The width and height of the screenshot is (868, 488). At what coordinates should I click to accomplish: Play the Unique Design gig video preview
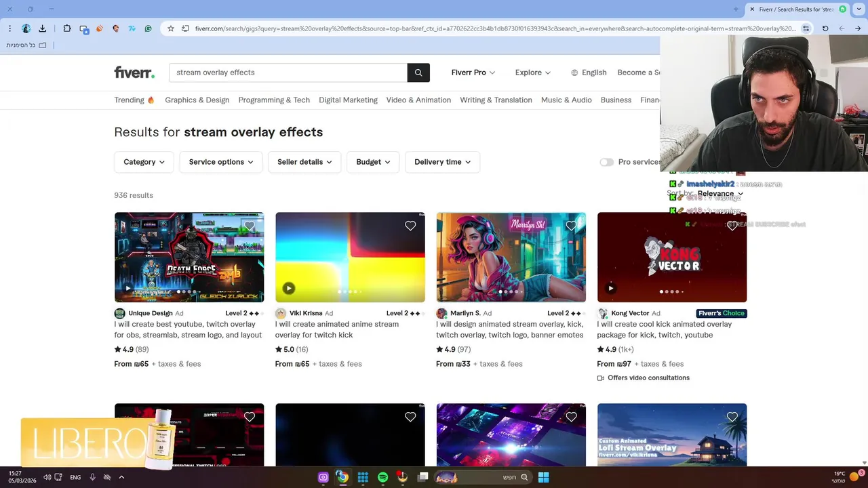point(127,288)
